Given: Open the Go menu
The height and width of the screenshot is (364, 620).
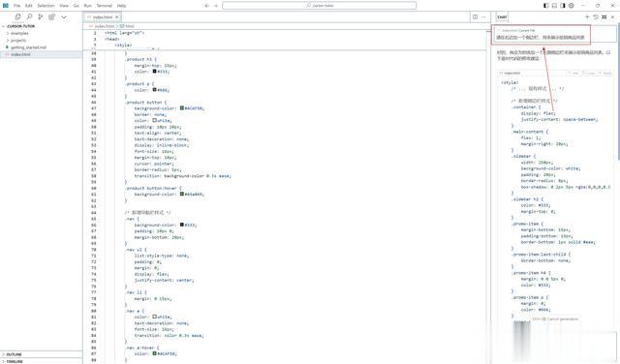Looking at the screenshot, I should [x=76, y=6].
